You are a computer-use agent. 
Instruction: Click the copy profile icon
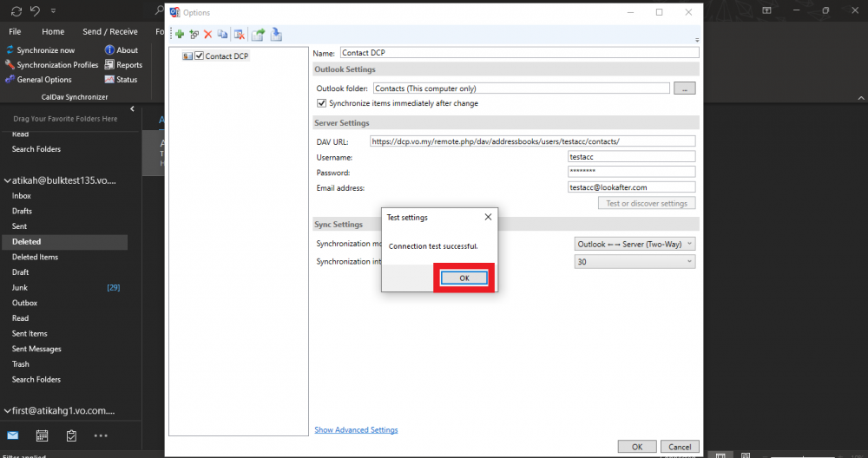point(222,35)
